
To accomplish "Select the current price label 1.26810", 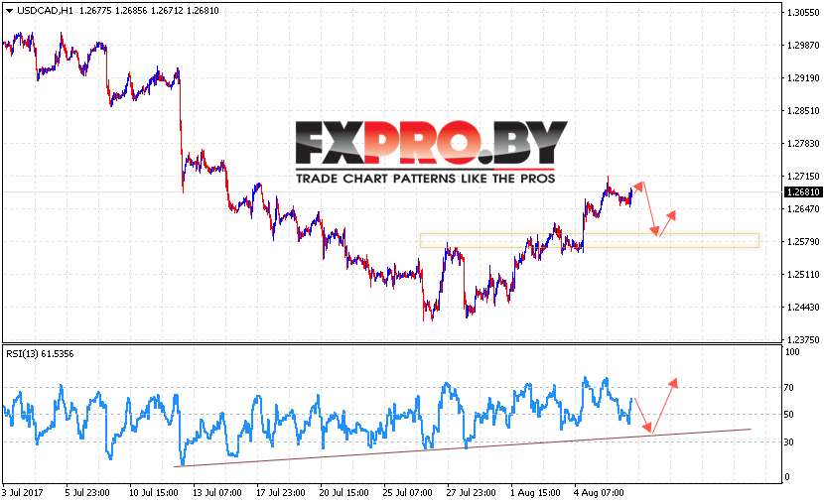I will [803, 192].
